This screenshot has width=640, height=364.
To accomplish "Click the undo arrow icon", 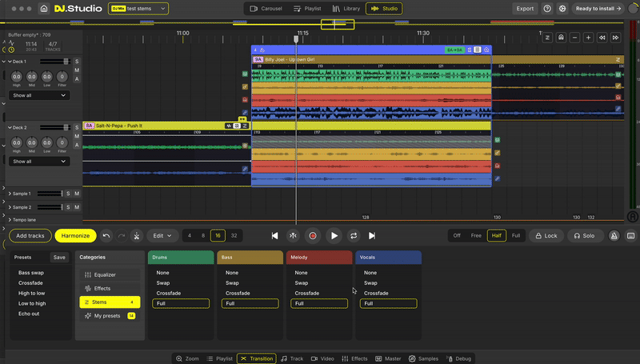I will pyautogui.click(x=107, y=236).
